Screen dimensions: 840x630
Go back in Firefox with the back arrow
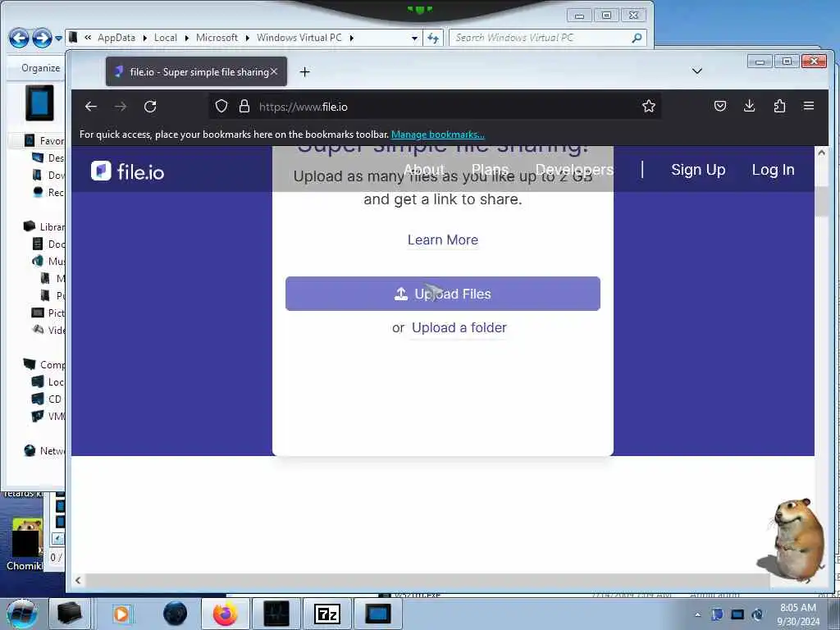91,107
